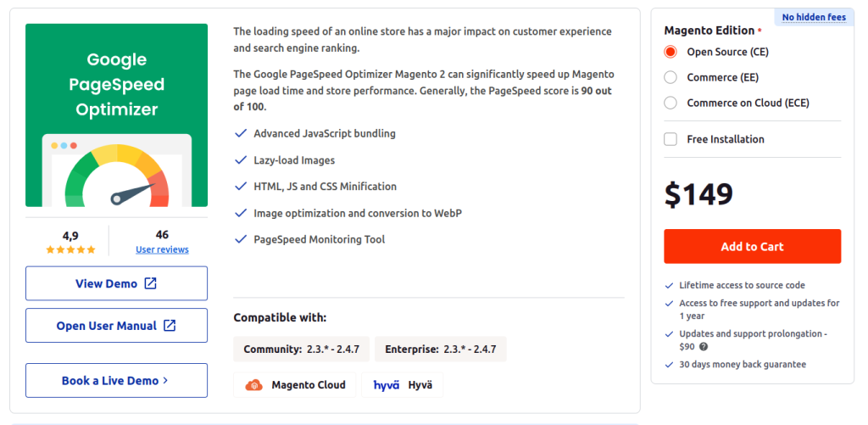Image resolution: width=868 pixels, height=425 pixels.
Task: Click the external link icon beside View Demo
Action: (151, 283)
